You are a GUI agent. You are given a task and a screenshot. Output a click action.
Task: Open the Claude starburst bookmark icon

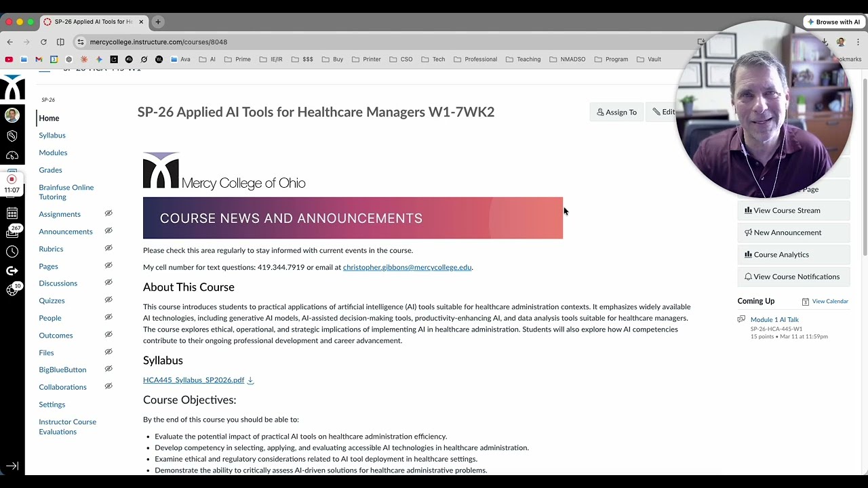click(83, 59)
